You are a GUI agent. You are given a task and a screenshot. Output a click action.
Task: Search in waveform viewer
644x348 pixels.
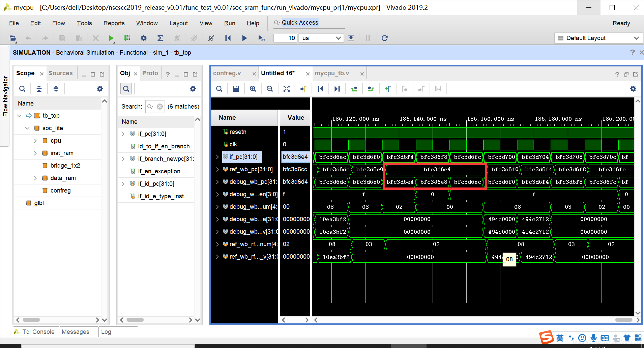coord(219,89)
